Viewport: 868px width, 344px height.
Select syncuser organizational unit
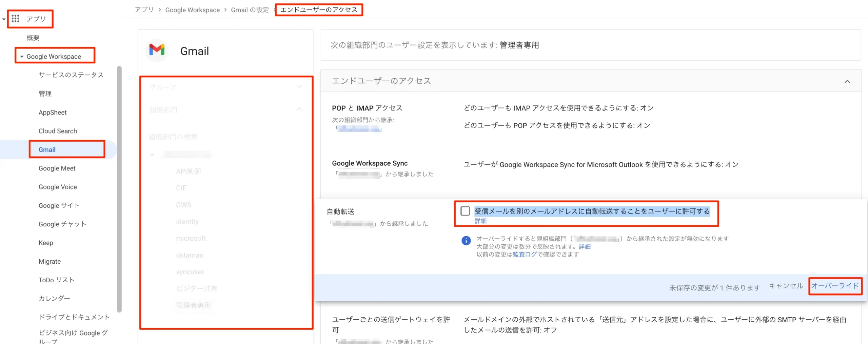point(190,272)
